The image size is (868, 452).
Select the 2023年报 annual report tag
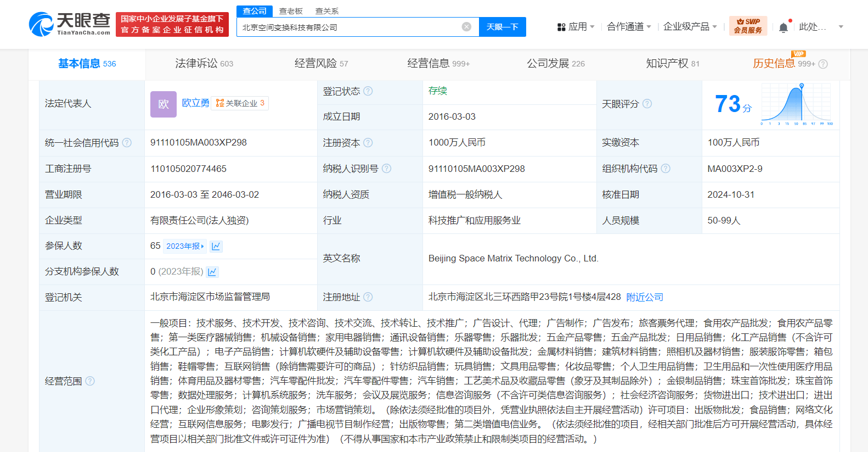click(185, 246)
